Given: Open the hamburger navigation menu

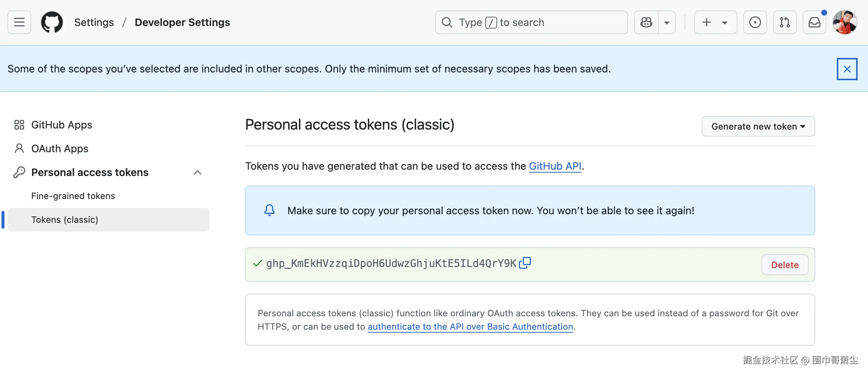Looking at the screenshot, I should pyautogui.click(x=19, y=22).
